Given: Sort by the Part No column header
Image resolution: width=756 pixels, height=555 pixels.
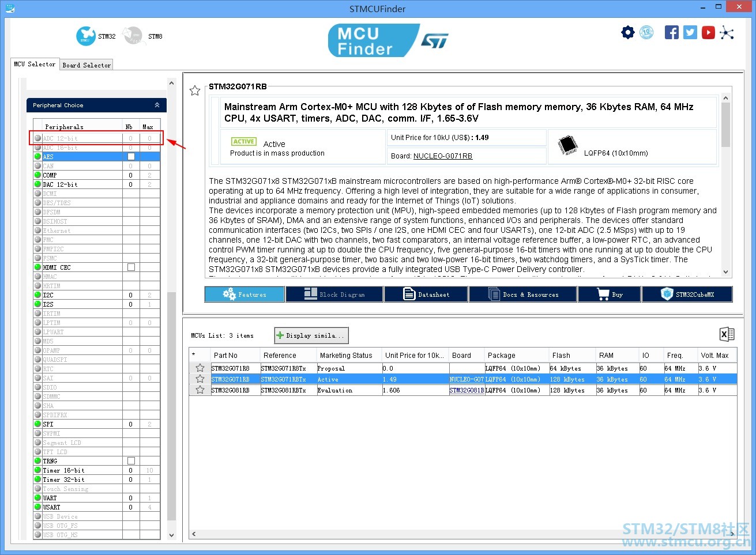Looking at the screenshot, I should click(x=234, y=355).
